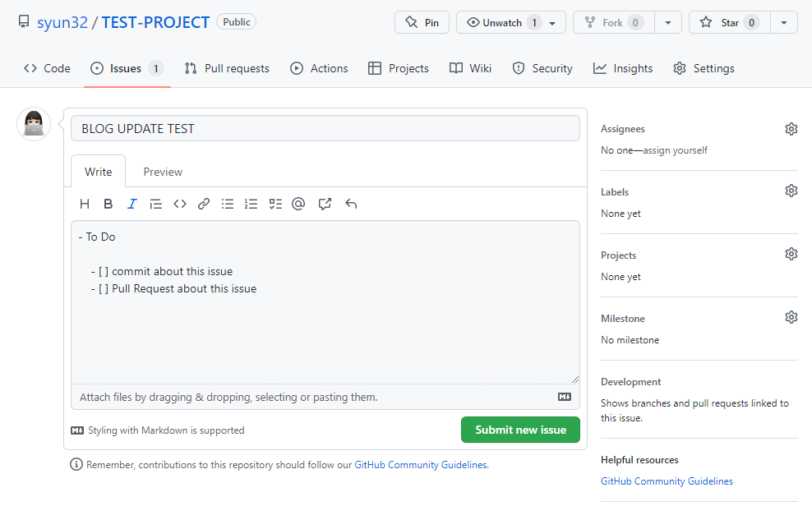Toggle bold formatting in the editor toolbar
The width and height of the screenshot is (812, 506).
pyautogui.click(x=108, y=204)
